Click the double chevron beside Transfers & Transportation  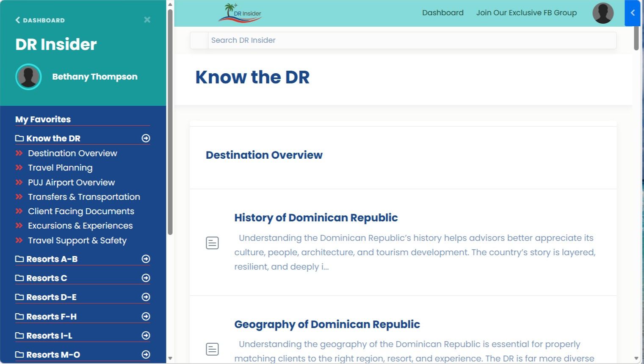pos(19,197)
